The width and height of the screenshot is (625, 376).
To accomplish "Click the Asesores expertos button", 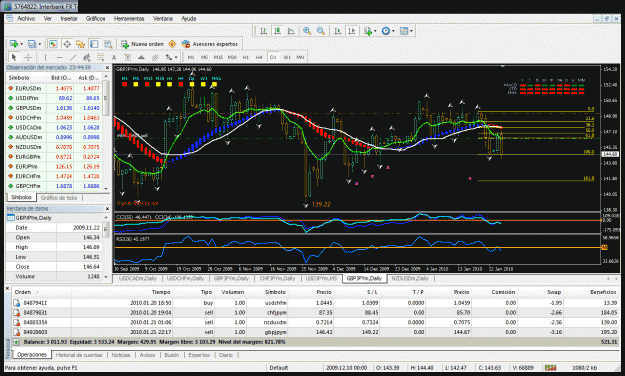I will (210, 44).
